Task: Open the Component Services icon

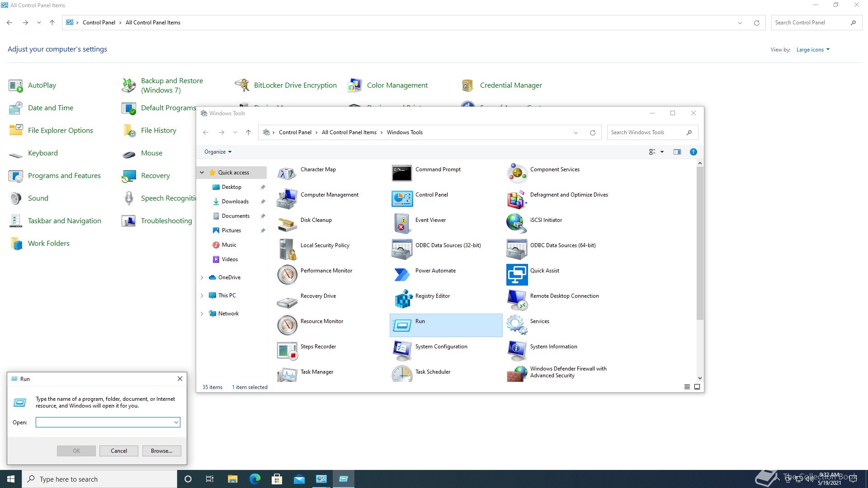Action: pos(517,173)
